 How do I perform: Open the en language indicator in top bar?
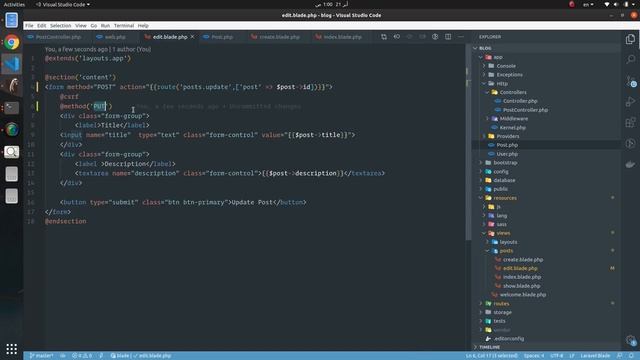tap(588, 4)
